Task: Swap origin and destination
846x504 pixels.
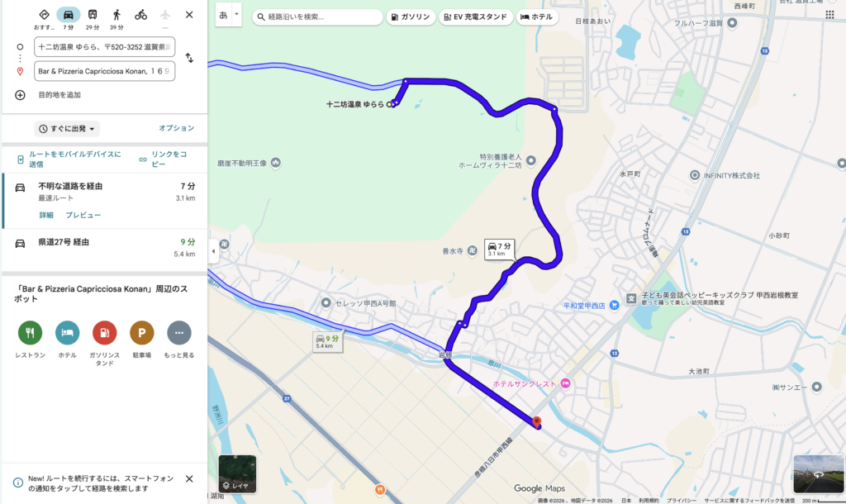Action: tap(189, 58)
